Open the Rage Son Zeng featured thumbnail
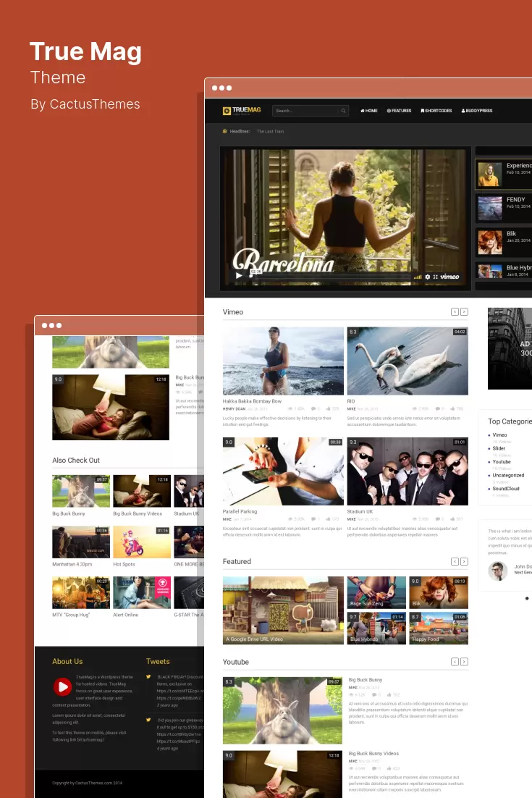Image resolution: width=532 pixels, height=798 pixels. (376, 592)
